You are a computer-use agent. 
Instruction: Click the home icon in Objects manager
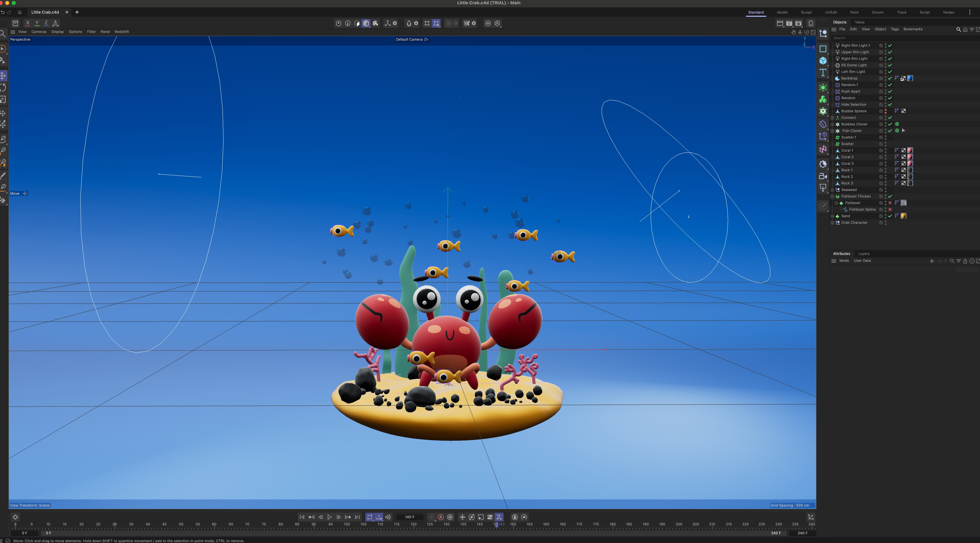click(965, 29)
